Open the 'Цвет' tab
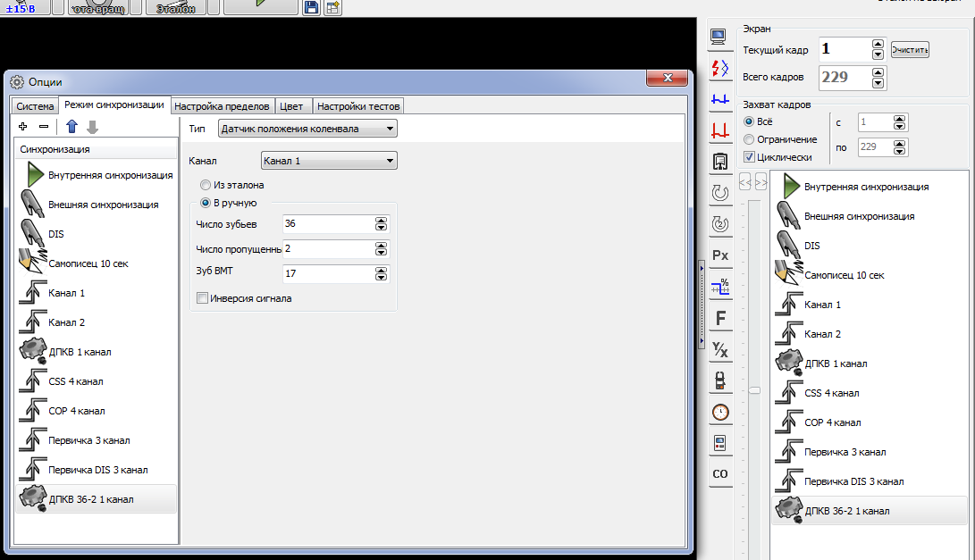 click(291, 106)
